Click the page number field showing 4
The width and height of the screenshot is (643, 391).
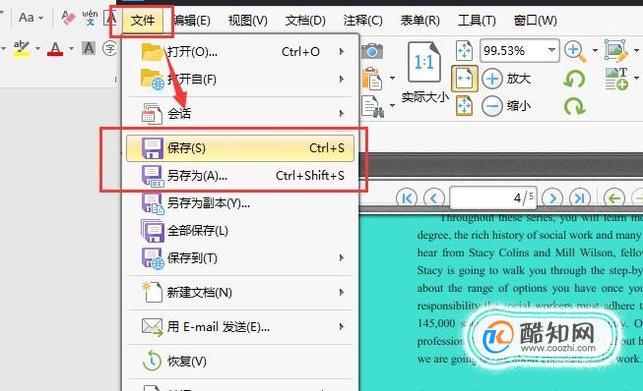coord(493,198)
